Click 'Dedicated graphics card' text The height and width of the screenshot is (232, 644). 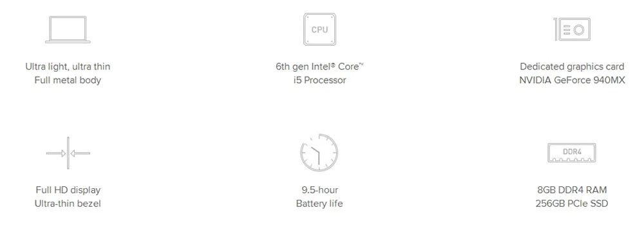pyautogui.click(x=572, y=66)
